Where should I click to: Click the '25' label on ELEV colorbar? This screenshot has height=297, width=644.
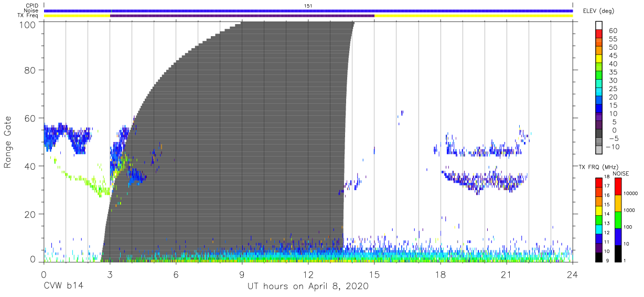point(613,89)
